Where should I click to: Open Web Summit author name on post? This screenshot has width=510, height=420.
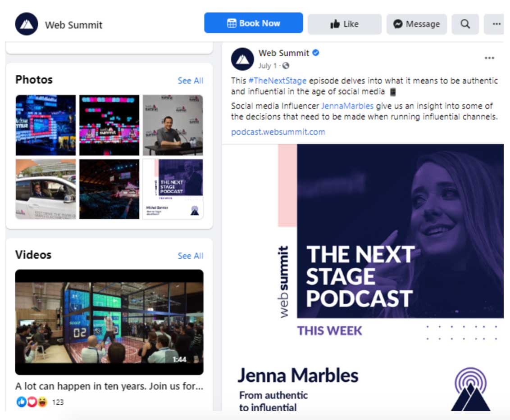click(284, 53)
